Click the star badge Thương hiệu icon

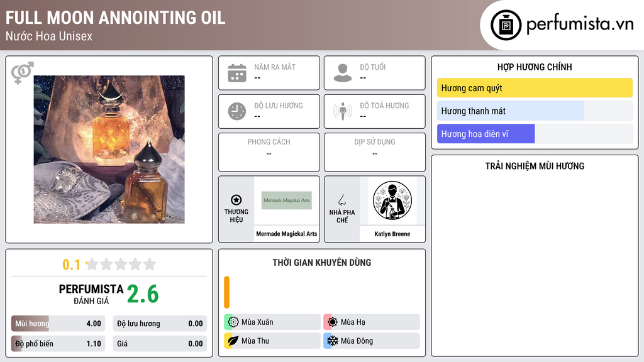click(x=236, y=200)
